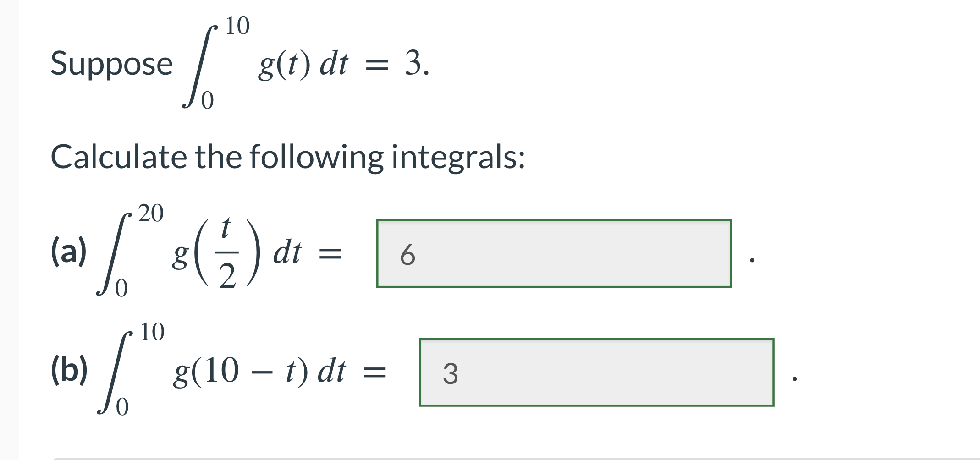980x460 pixels.
Task: Click the answer box for part (a)
Action: click(555, 253)
